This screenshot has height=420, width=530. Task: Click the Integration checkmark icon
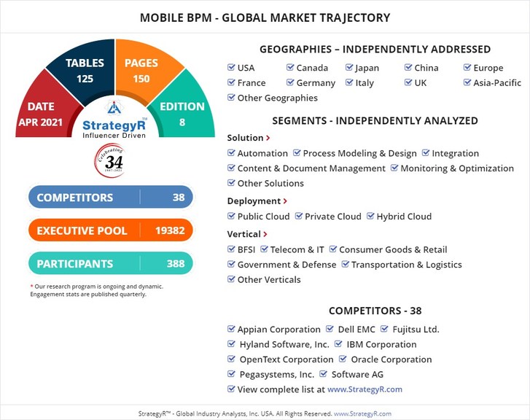pos(426,153)
